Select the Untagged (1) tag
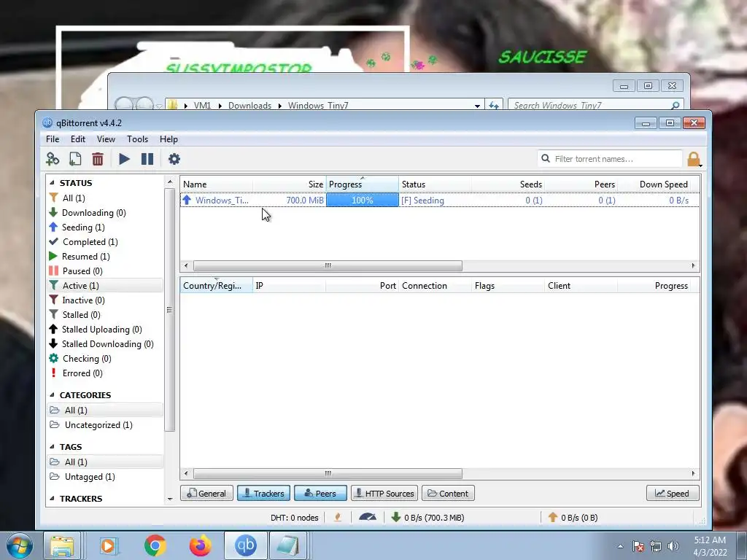The image size is (747, 560). point(105,477)
